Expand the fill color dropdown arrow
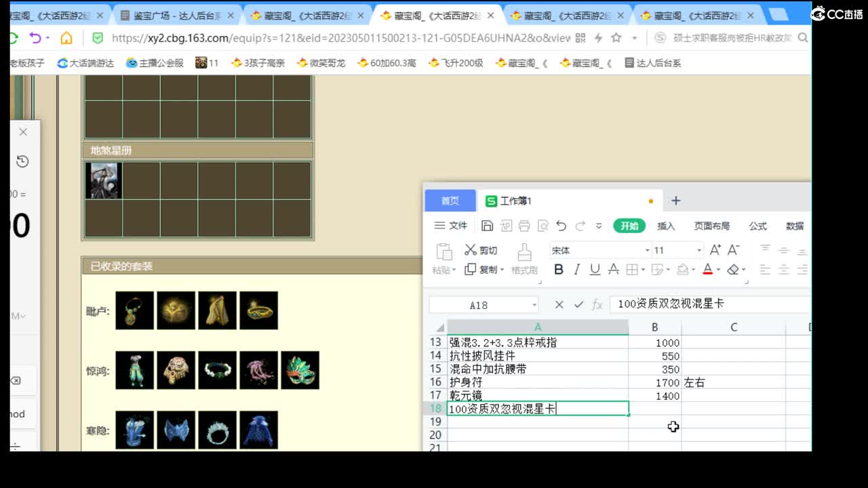The height and width of the screenshot is (488, 868). pos(694,270)
